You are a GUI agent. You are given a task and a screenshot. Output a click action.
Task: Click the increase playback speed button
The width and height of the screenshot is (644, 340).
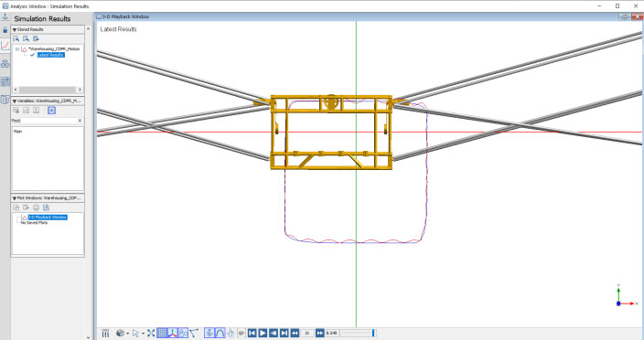(x=319, y=333)
